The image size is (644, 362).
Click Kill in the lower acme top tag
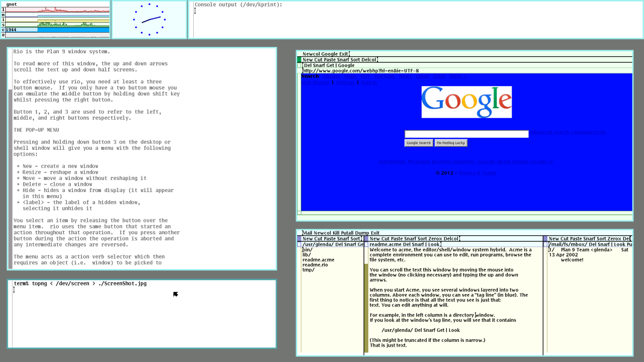click(336, 233)
